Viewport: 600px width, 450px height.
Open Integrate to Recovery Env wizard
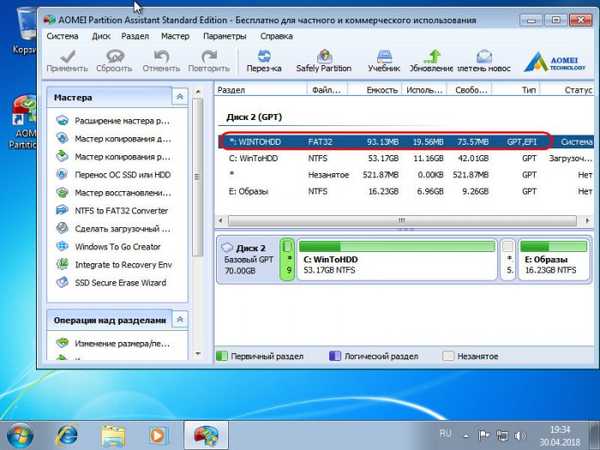122,265
